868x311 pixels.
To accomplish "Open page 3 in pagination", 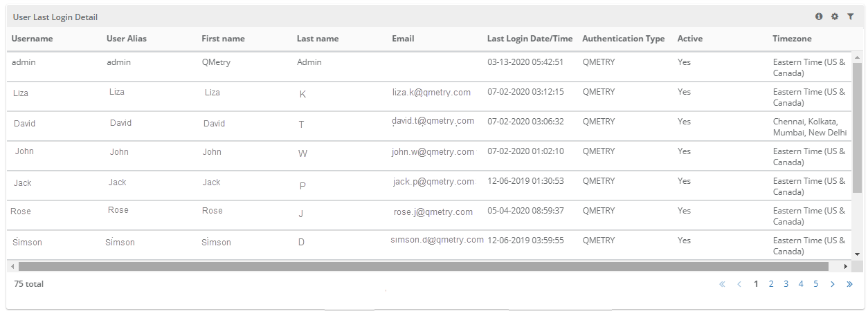I will 786,284.
